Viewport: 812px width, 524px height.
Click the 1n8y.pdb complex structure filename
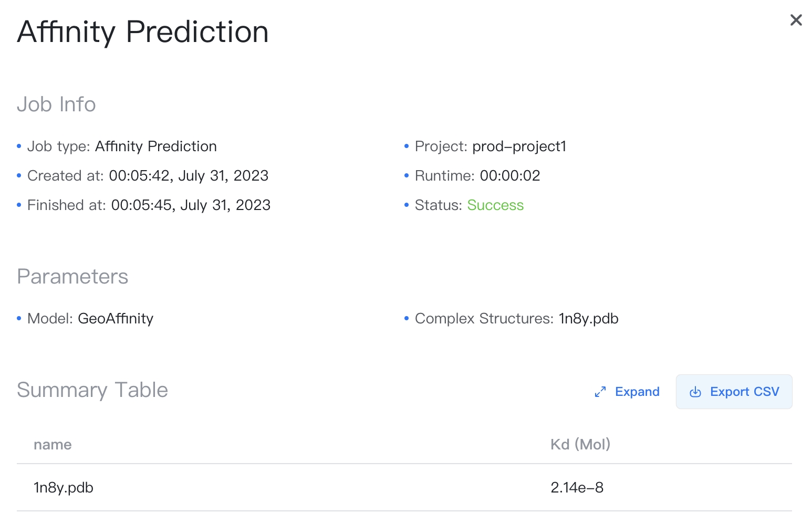588,318
